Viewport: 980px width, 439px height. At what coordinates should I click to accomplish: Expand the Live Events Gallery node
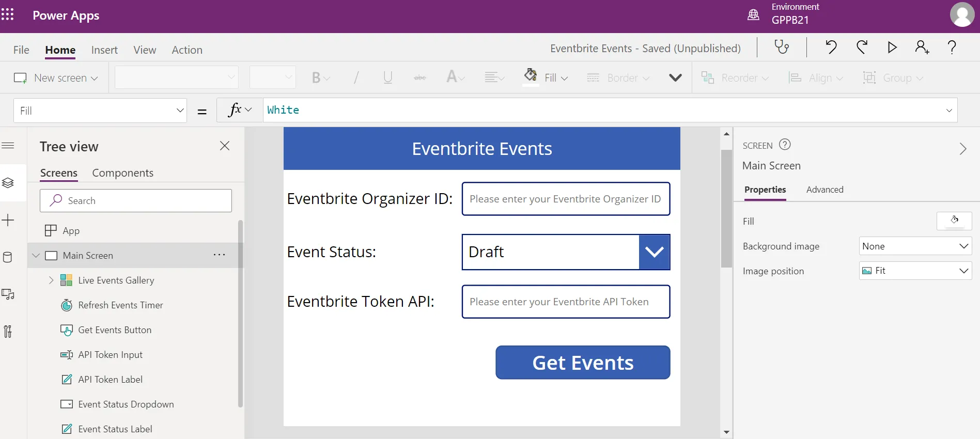(51, 280)
